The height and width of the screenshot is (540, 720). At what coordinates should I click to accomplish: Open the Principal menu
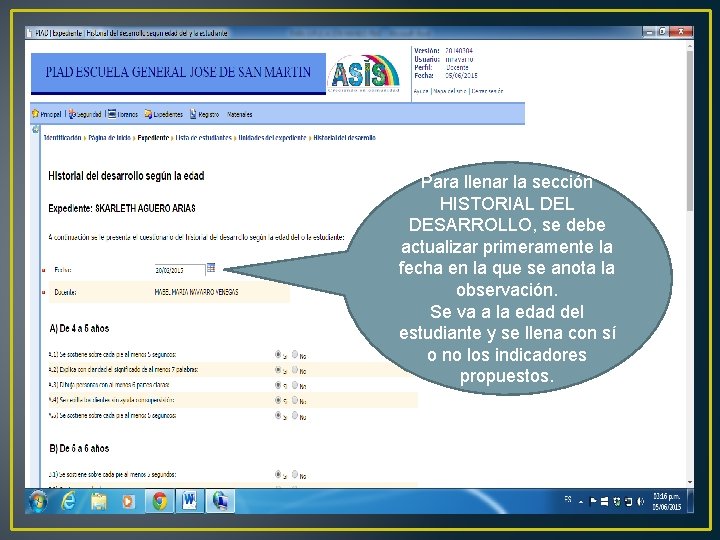click(x=51, y=114)
